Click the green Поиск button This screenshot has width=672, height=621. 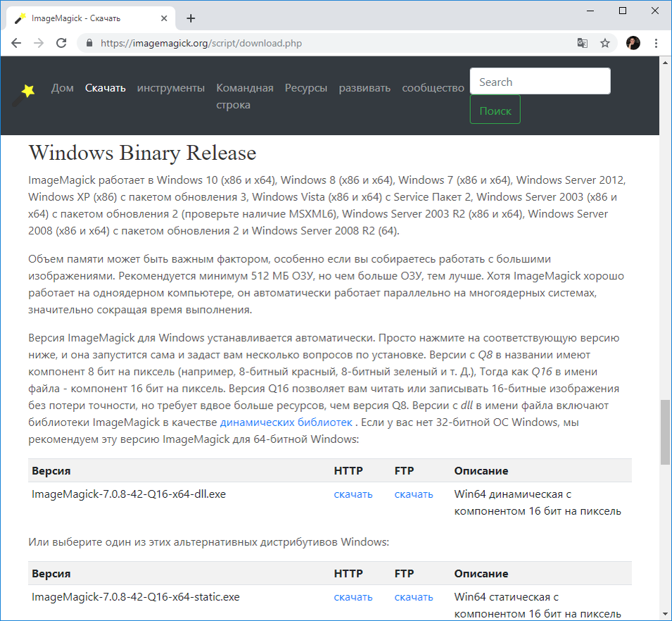[x=495, y=109]
